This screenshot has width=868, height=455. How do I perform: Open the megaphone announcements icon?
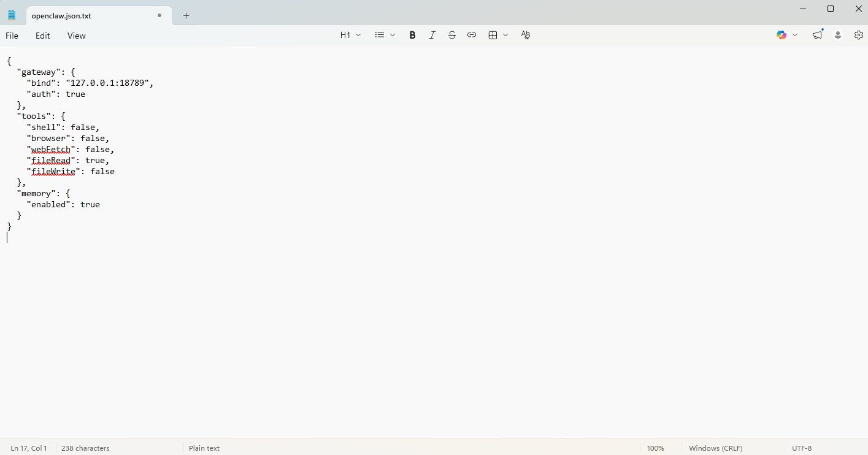tap(817, 36)
